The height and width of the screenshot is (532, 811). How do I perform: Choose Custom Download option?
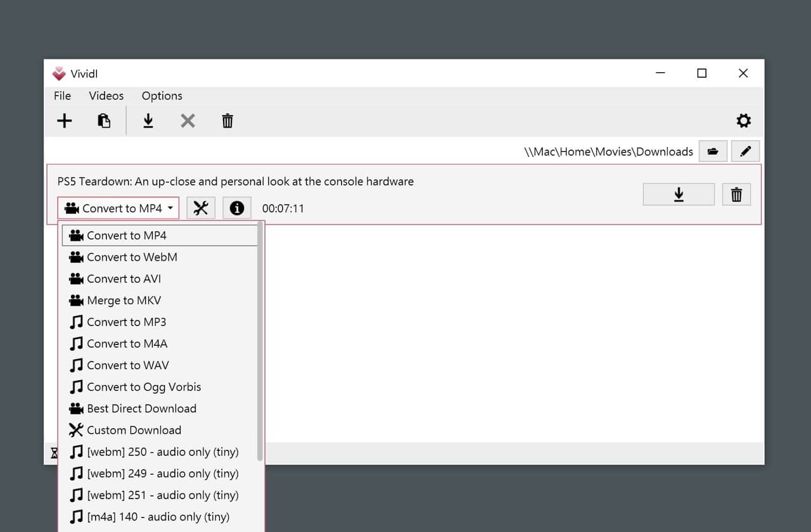(160, 430)
